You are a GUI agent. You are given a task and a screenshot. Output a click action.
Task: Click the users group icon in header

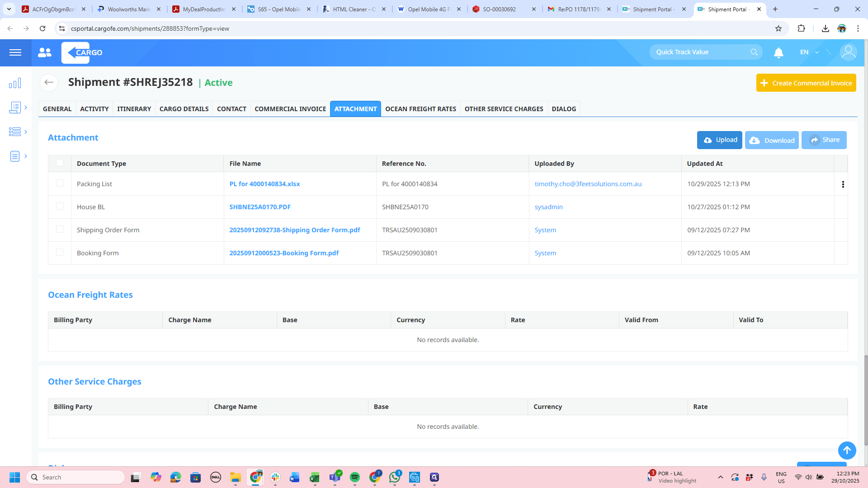[45, 52]
